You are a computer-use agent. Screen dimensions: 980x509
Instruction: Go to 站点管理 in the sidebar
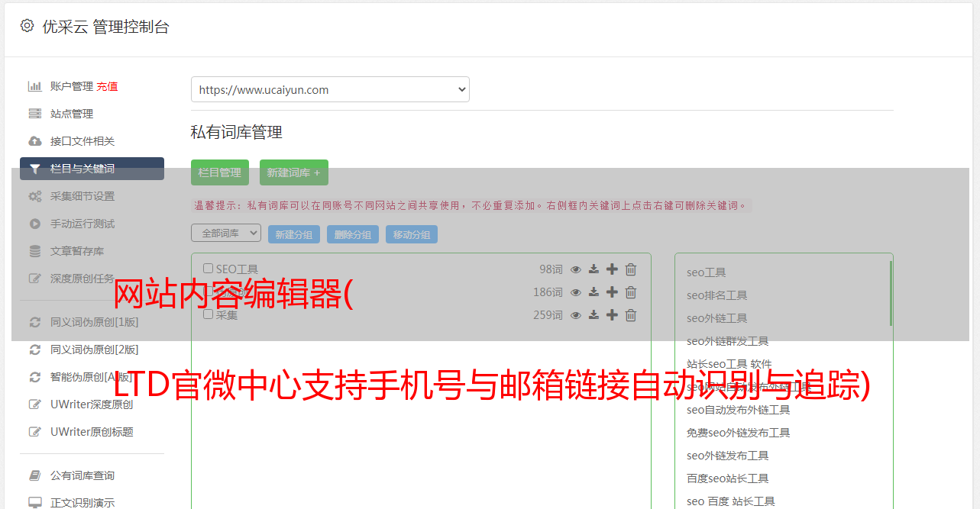(x=72, y=114)
